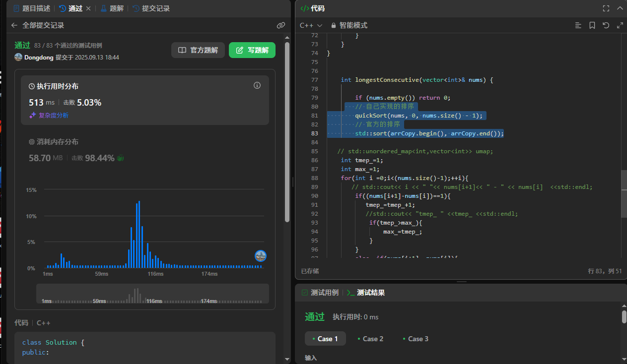Switch to the 测试结果 tab
The height and width of the screenshot is (364, 627).
coord(365,293)
